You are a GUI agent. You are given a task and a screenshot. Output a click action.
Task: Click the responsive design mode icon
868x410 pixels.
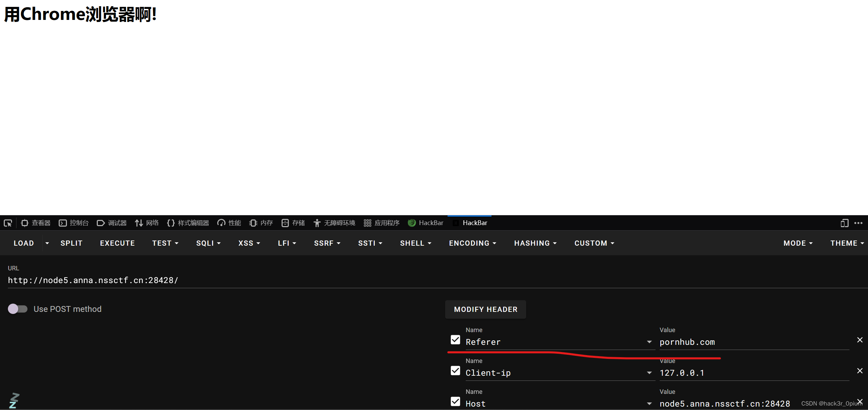844,223
